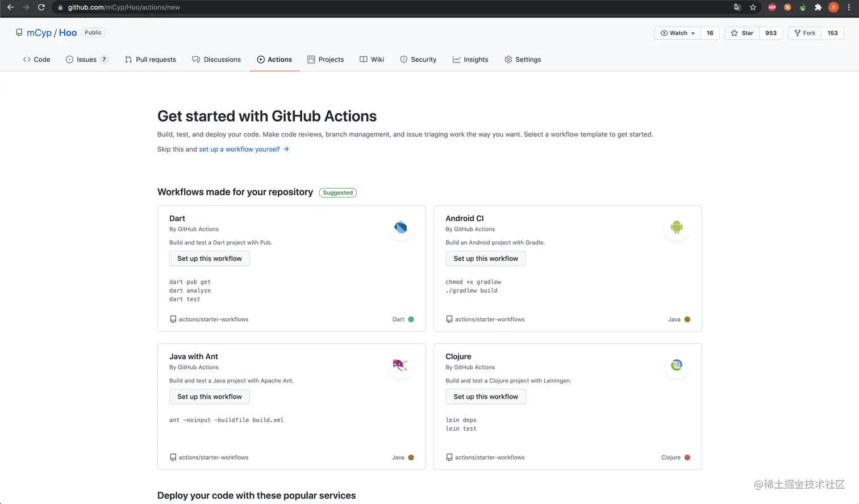Click the arrow after set up a workflow yourself

[286, 149]
